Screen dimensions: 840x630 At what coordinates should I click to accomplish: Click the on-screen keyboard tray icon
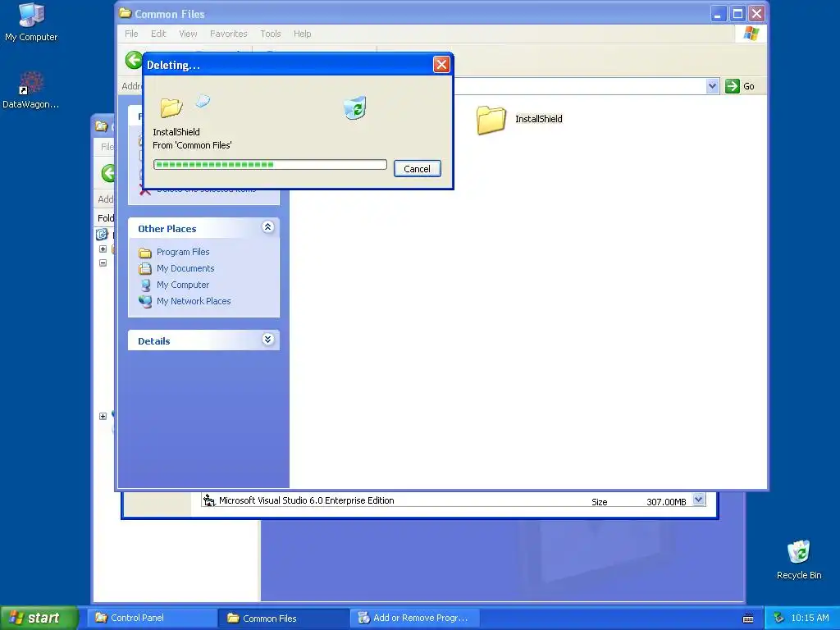(x=748, y=619)
